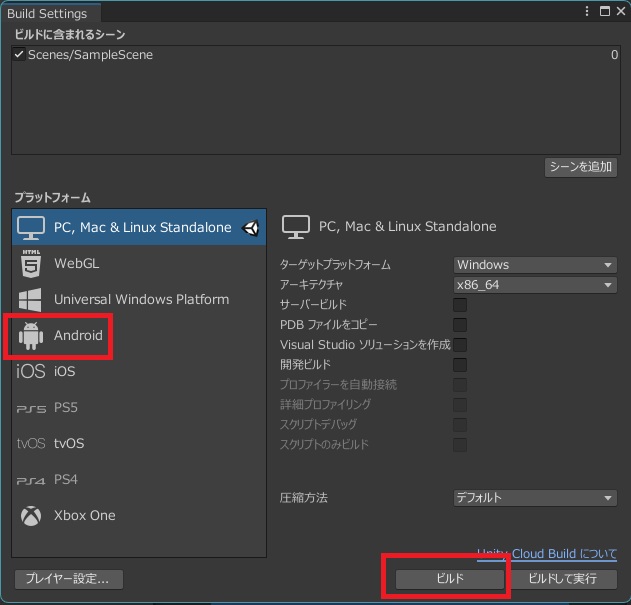Viewport: 631px width, 605px height.
Task: Click the tvOS platform icon
Action: 31,443
